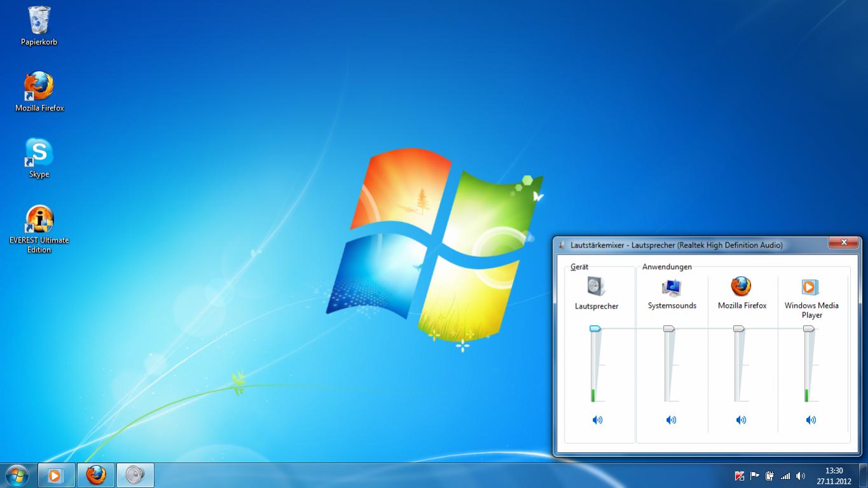
Task: Open the Kaspersky tray icon
Action: click(740, 475)
